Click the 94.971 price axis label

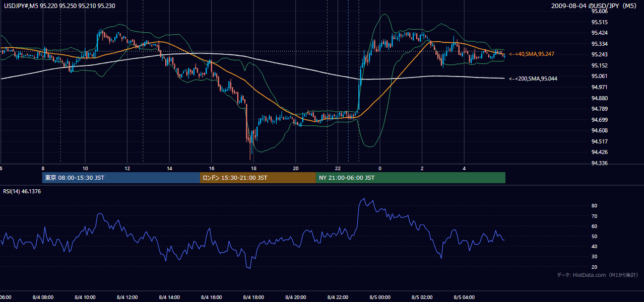599,87
